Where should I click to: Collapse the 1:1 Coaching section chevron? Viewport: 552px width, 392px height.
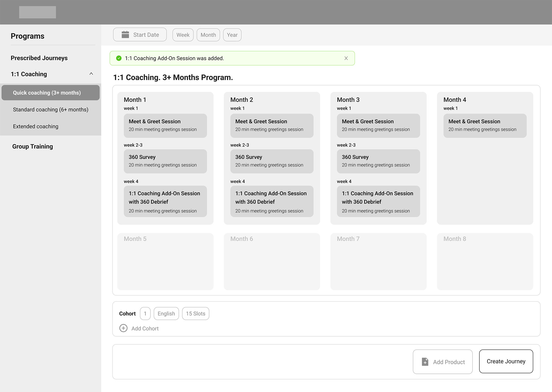point(91,74)
